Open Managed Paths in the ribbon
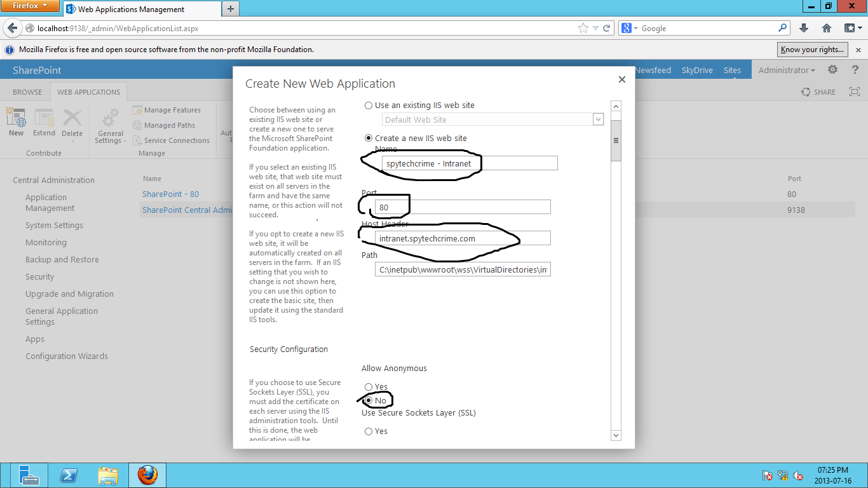 pyautogui.click(x=164, y=125)
